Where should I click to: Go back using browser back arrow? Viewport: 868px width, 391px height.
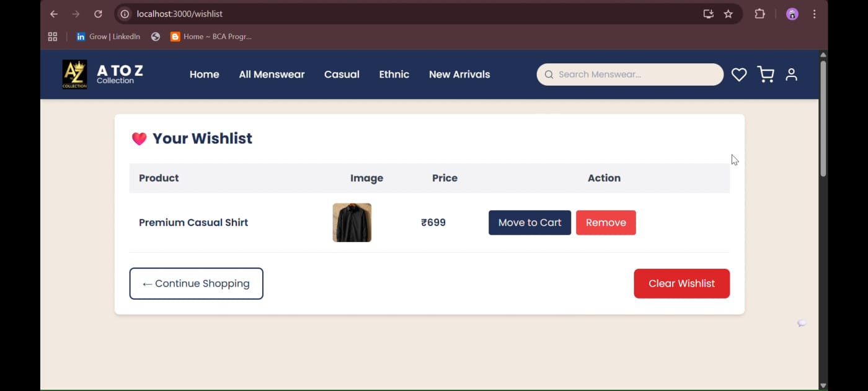click(x=54, y=14)
